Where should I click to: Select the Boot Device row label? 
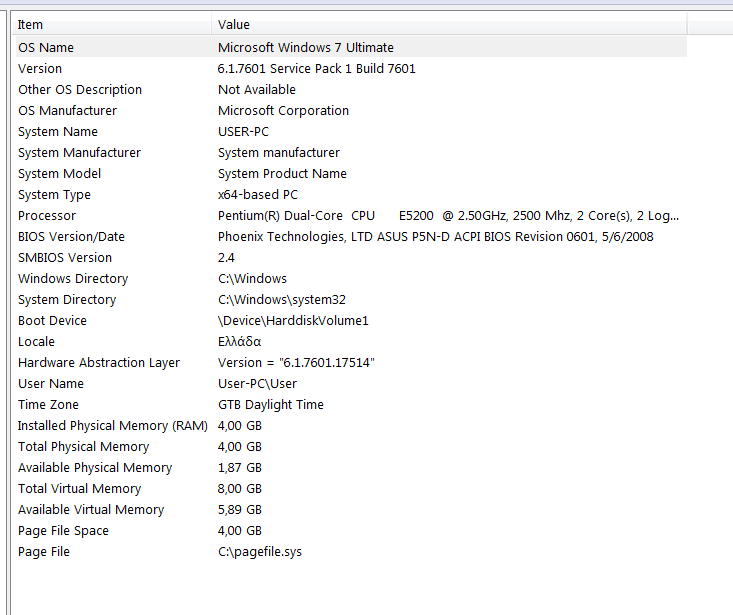52,321
